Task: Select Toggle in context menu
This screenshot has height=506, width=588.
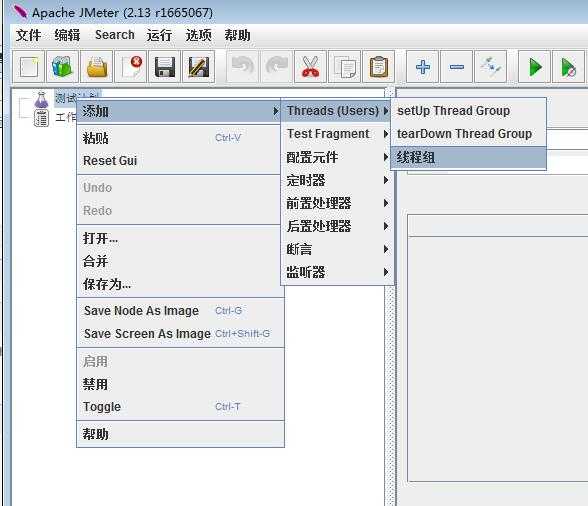Action: [180, 407]
